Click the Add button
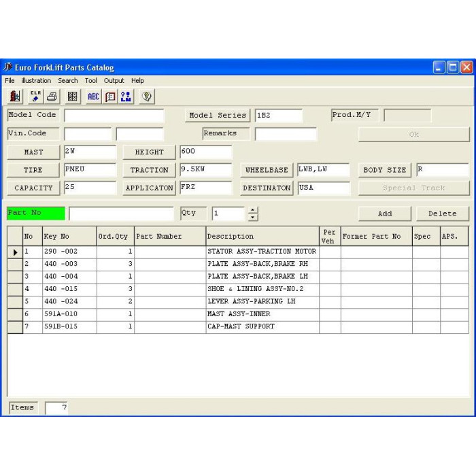Screen dimensions: 476x476 [385, 214]
